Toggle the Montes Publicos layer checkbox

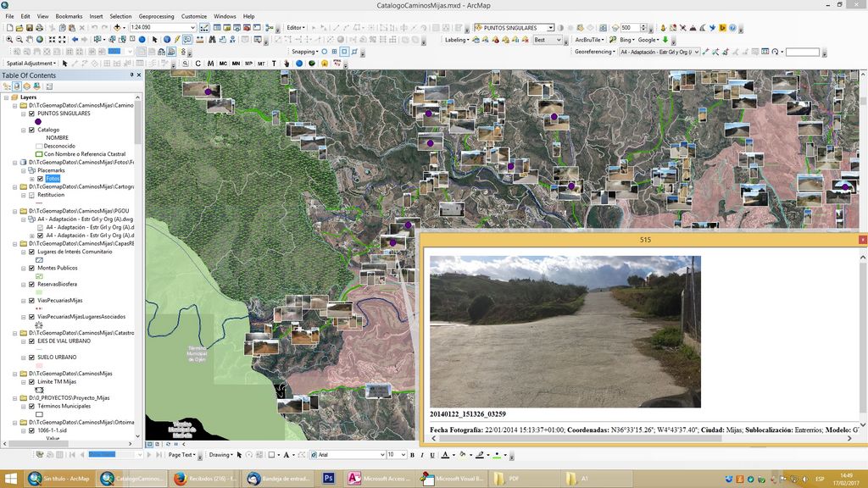tap(31, 268)
